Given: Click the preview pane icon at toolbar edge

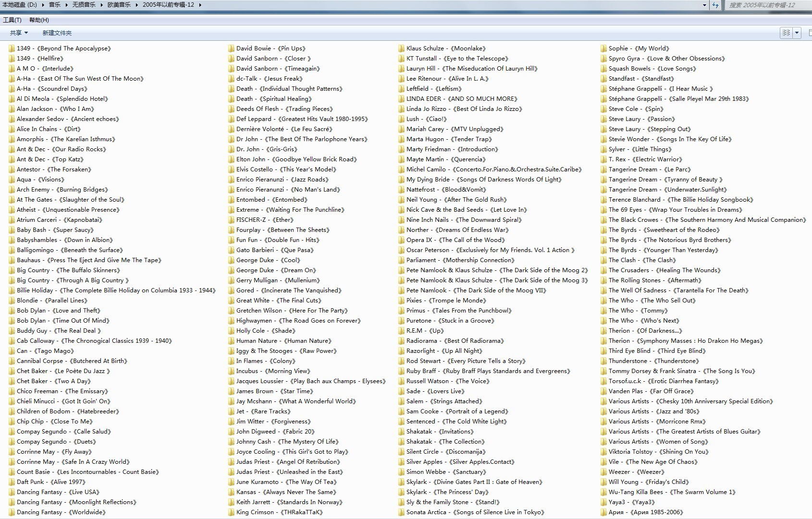Looking at the screenshot, I should (x=810, y=33).
